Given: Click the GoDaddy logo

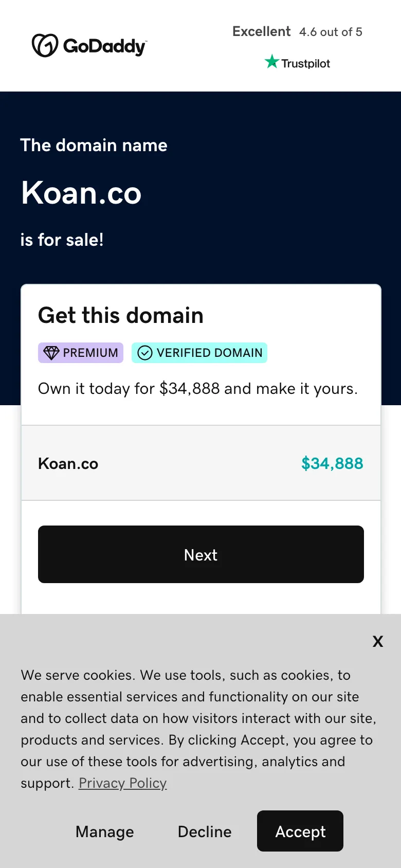Looking at the screenshot, I should point(88,46).
